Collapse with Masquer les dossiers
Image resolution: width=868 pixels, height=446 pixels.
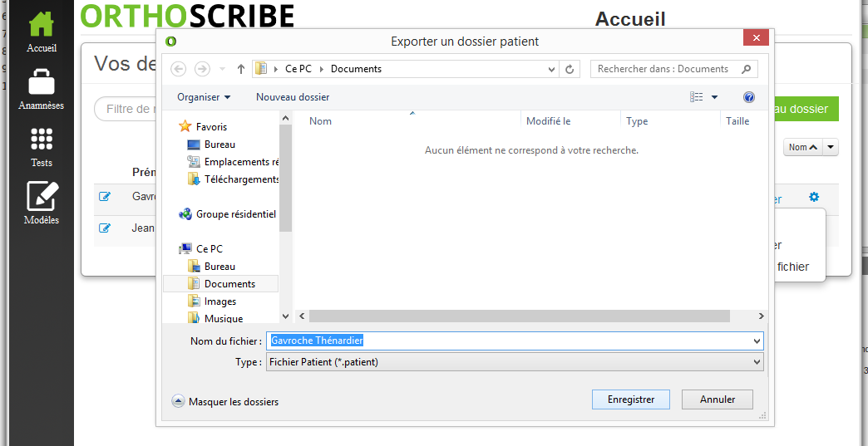[x=225, y=402]
